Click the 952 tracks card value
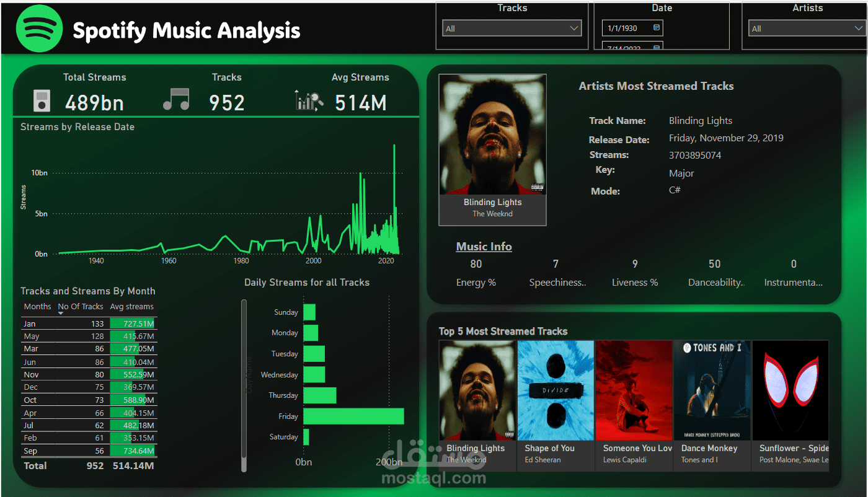This screenshot has width=868, height=497. click(x=227, y=103)
